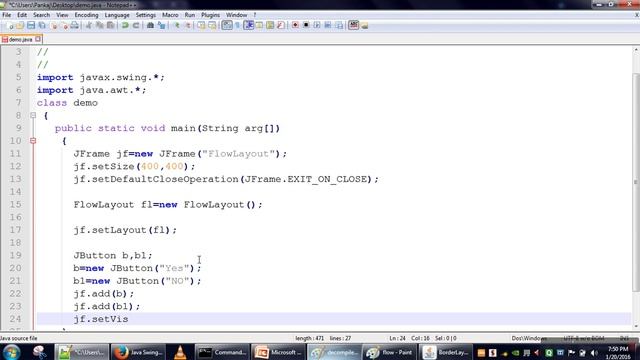Click the Paste toolbar icon
Image resolution: width=640 pixels, height=360 pixels.
tap(110, 25)
